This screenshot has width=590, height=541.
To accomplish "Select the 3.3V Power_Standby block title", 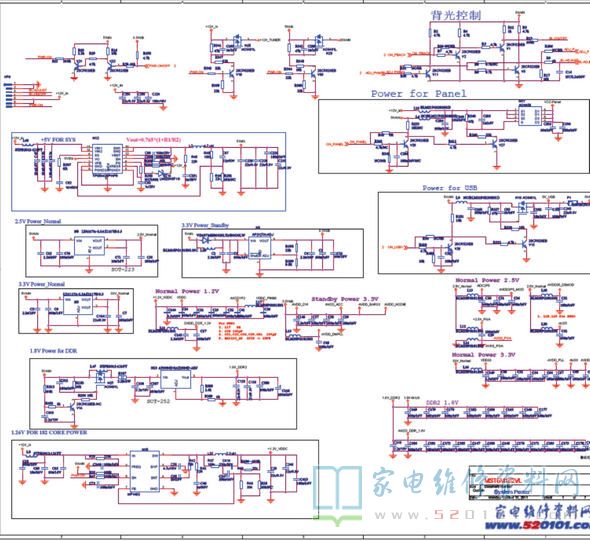I will pyautogui.click(x=205, y=225).
